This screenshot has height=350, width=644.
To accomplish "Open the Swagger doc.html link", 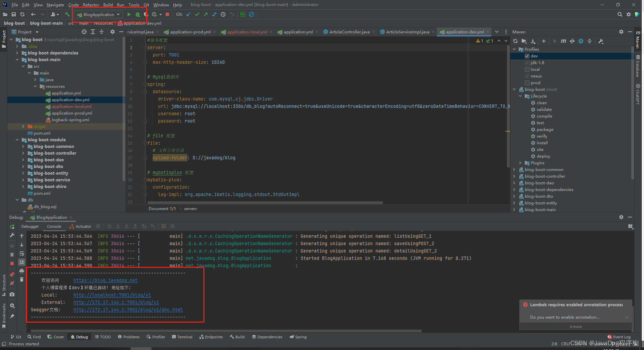I will coord(128,310).
